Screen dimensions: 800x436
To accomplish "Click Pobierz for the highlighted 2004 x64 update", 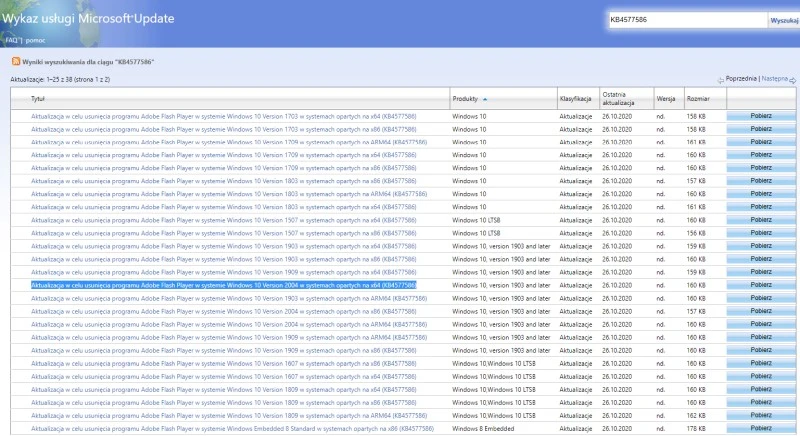I will tap(760, 285).
